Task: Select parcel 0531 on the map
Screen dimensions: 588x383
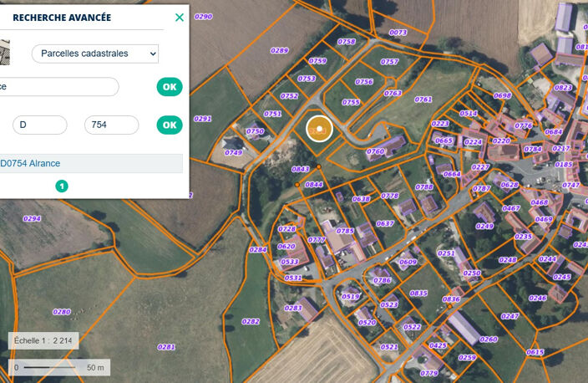Action: pos(293,278)
